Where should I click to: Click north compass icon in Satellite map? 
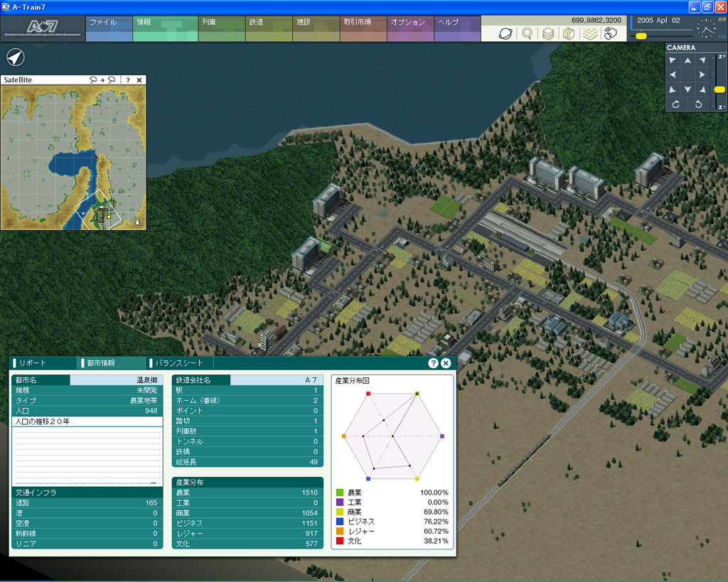(137, 222)
